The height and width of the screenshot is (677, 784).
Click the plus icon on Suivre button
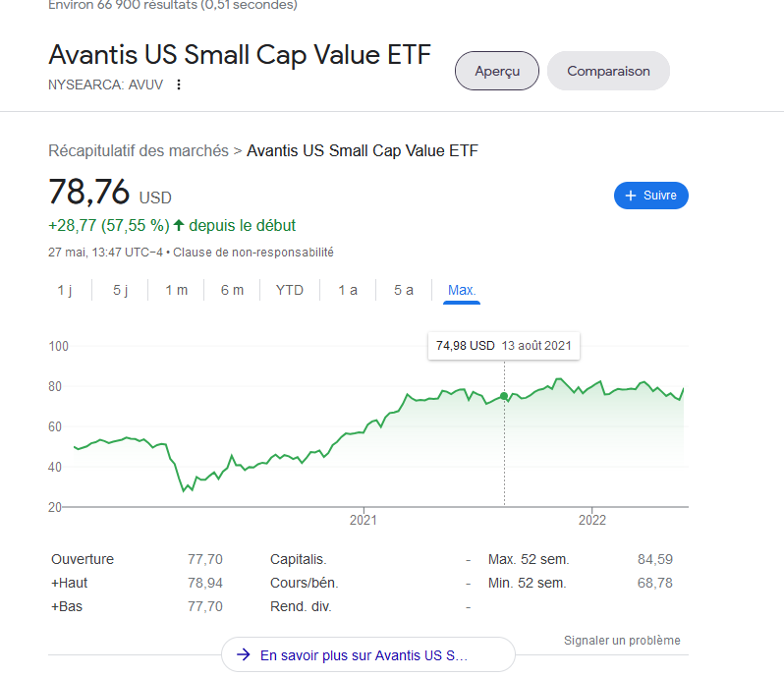[x=631, y=196]
